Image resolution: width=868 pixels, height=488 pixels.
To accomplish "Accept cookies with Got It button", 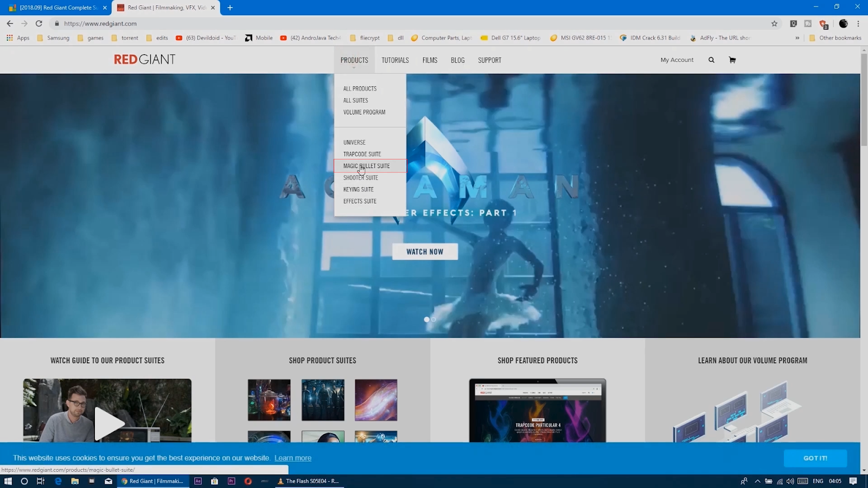I will [x=815, y=458].
